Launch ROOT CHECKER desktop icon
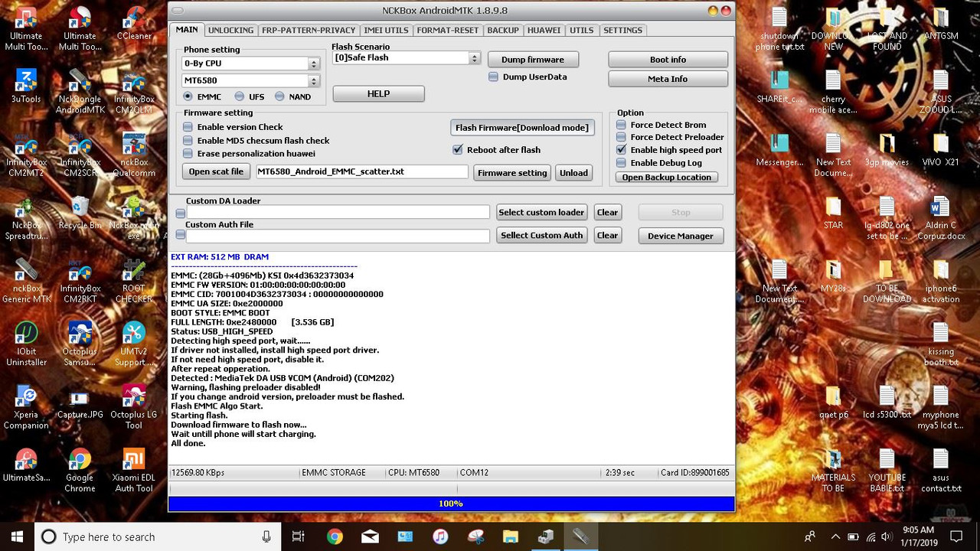This screenshot has height=551, width=980. pos(134,281)
